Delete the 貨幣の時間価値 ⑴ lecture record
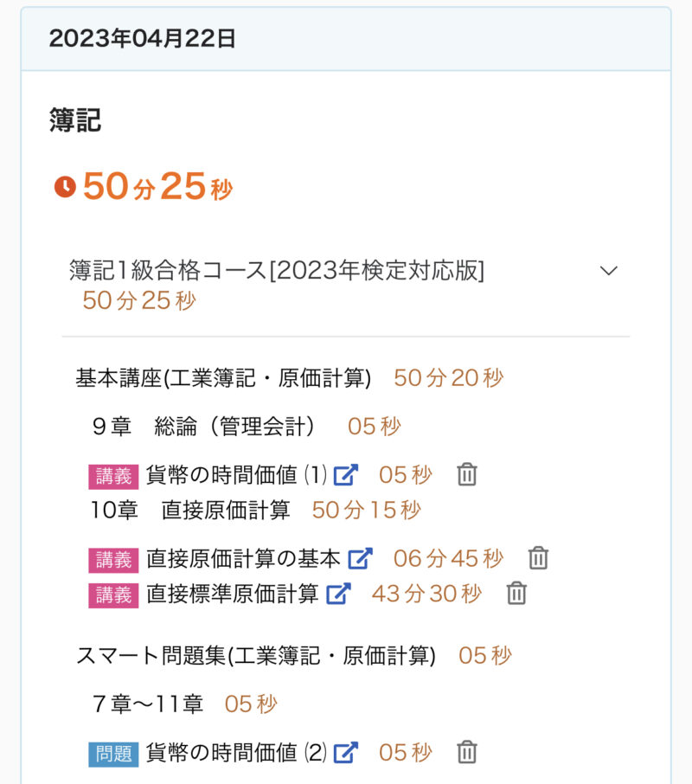The image size is (692, 784). tap(467, 474)
